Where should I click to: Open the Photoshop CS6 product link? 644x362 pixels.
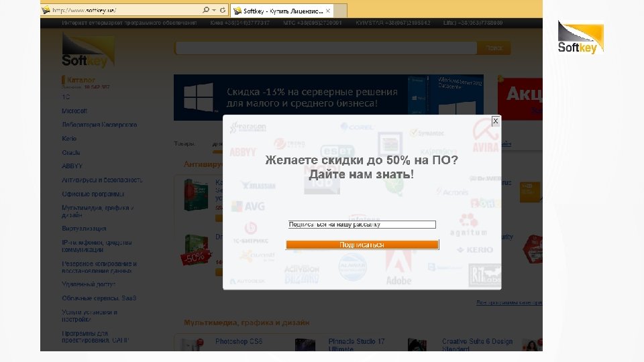pyautogui.click(x=239, y=341)
